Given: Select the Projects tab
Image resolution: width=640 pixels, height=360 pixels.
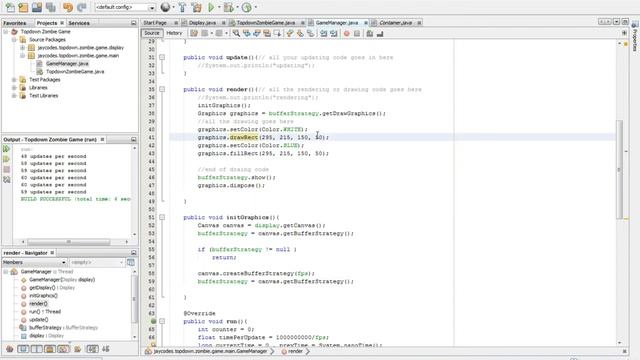Looking at the screenshot, I should tap(47, 23).
